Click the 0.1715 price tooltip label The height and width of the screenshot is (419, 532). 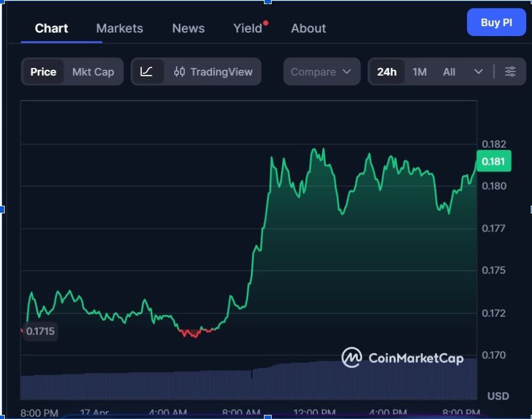pos(40,332)
